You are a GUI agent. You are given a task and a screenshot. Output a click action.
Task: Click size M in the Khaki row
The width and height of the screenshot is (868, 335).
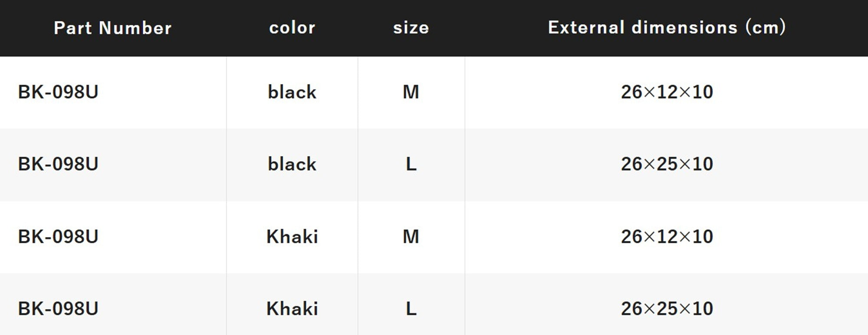pyautogui.click(x=411, y=237)
